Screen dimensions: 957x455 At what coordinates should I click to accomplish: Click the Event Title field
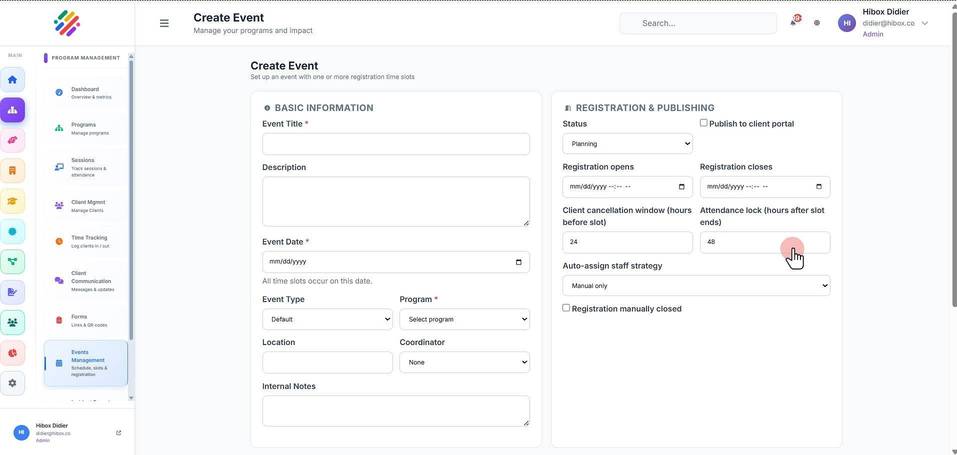point(396,144)
